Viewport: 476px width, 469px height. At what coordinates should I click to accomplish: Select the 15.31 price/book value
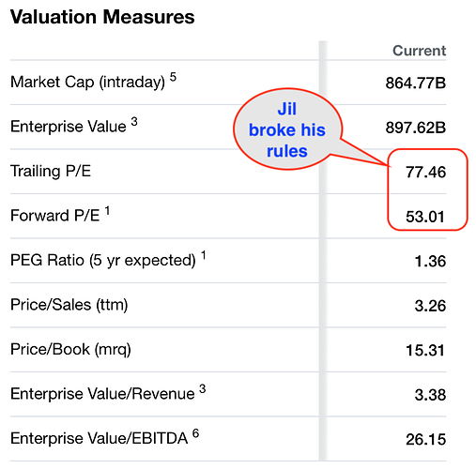[x=425, y=350]
